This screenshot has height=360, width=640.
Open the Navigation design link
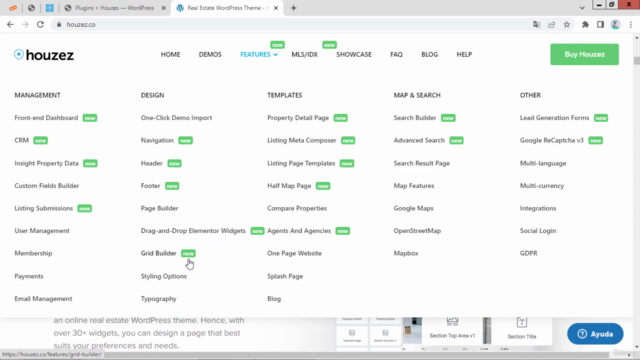click(x=157, y=140)
